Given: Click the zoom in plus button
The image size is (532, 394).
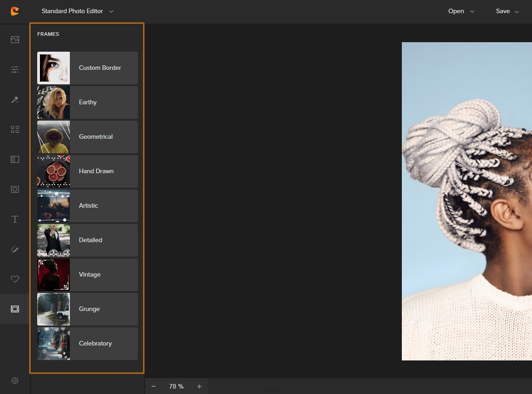Looking at the screenshot, I should (x=199, y=386).
